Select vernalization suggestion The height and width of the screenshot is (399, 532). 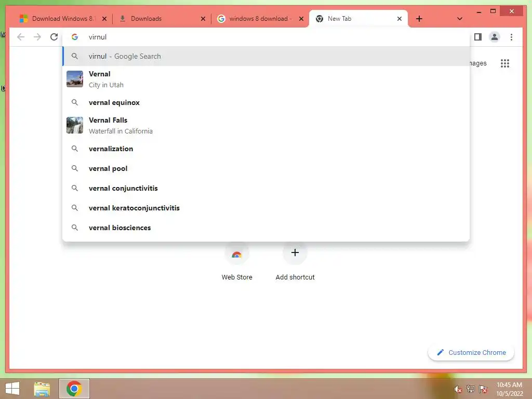coord(266,149)
